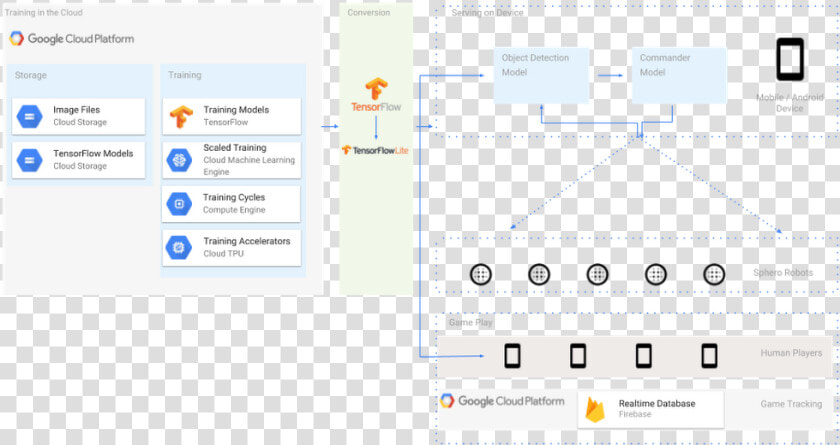
Task: Click the "Cloud TPU" subtitle
Action: [x=223, y=254]
